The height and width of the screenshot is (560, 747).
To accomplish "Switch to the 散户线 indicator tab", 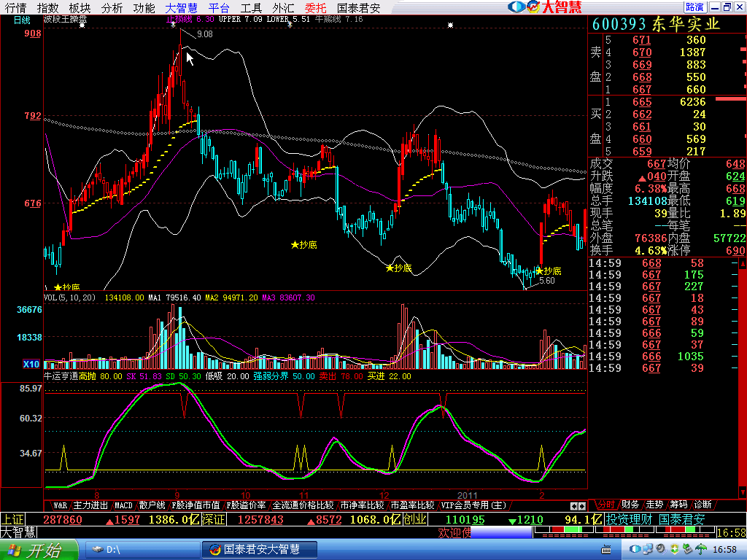I will click(x=152, y=505).
